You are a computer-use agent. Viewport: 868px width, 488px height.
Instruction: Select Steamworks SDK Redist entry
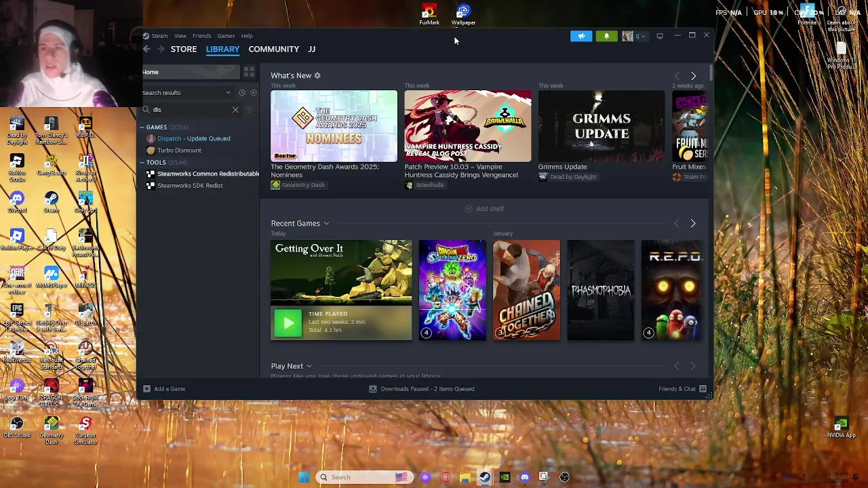tap(190, 185)
